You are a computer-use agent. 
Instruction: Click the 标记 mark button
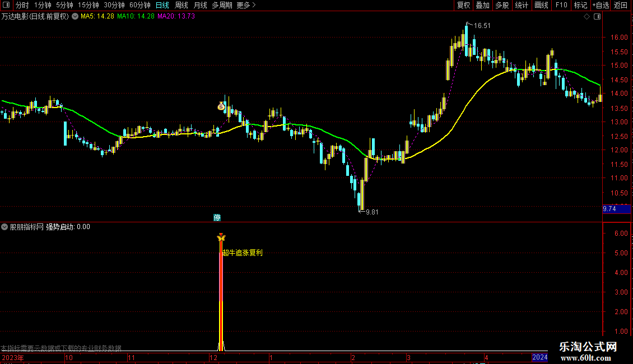(x=580, y=5)
